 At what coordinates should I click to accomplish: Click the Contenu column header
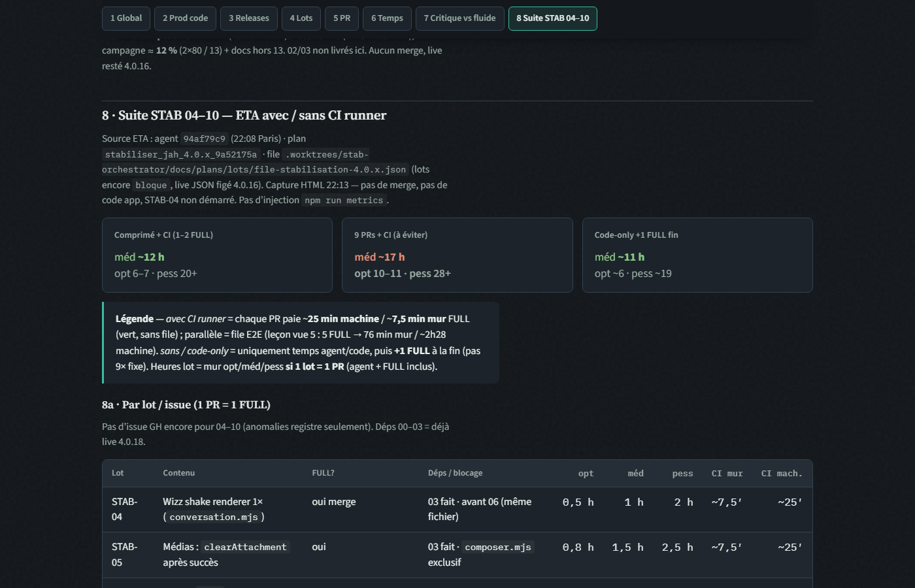point(179,473)
